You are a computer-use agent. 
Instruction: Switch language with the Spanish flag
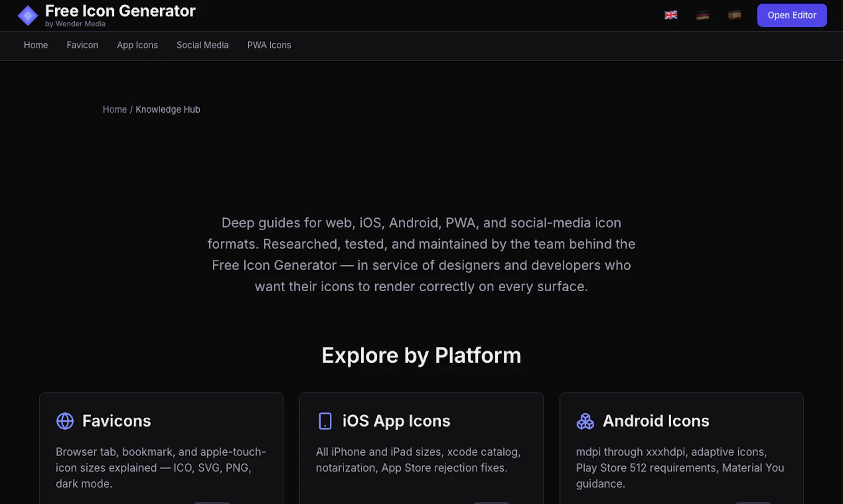point(734,15)
